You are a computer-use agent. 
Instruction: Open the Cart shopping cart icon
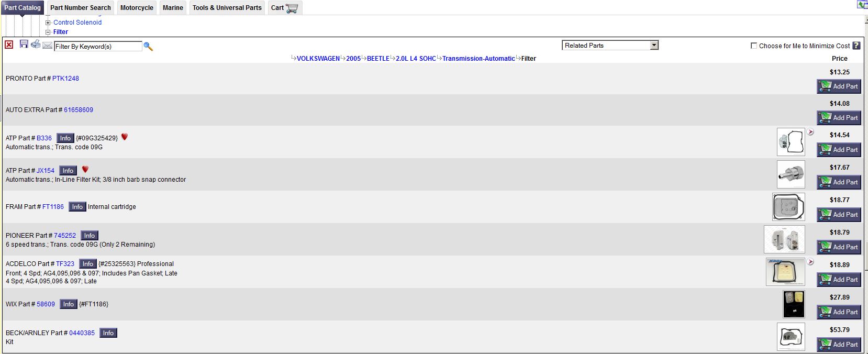pyautogui.click(x=292, y=8)
